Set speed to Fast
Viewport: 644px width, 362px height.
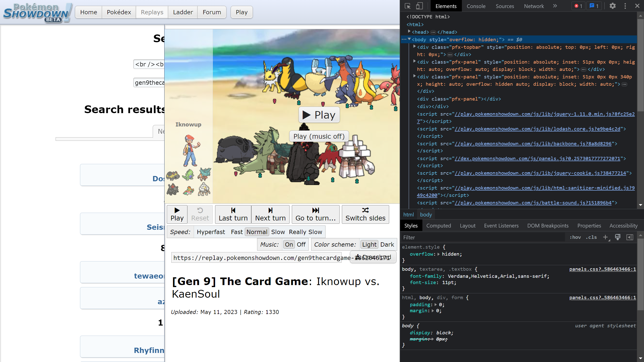237,232
